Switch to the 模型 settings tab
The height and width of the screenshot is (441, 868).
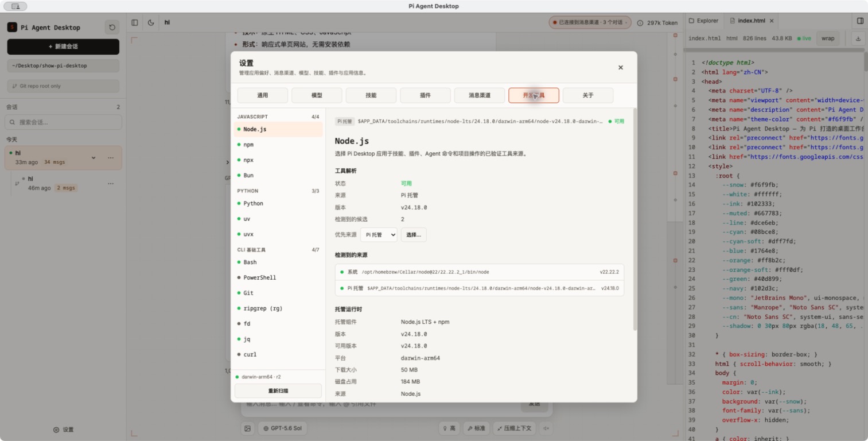click(317, 95)
